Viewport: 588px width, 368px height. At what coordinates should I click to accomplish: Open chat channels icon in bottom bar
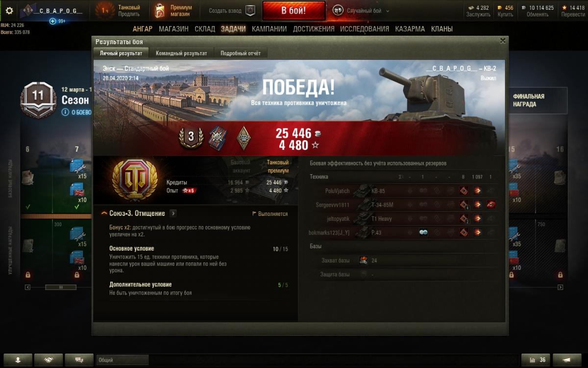pos(79,360)
